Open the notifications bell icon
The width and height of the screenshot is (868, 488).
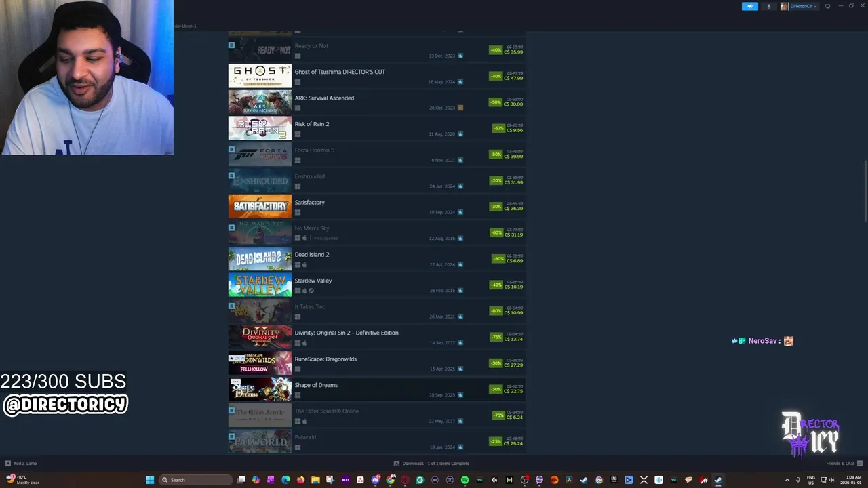[x=768, y=6]
